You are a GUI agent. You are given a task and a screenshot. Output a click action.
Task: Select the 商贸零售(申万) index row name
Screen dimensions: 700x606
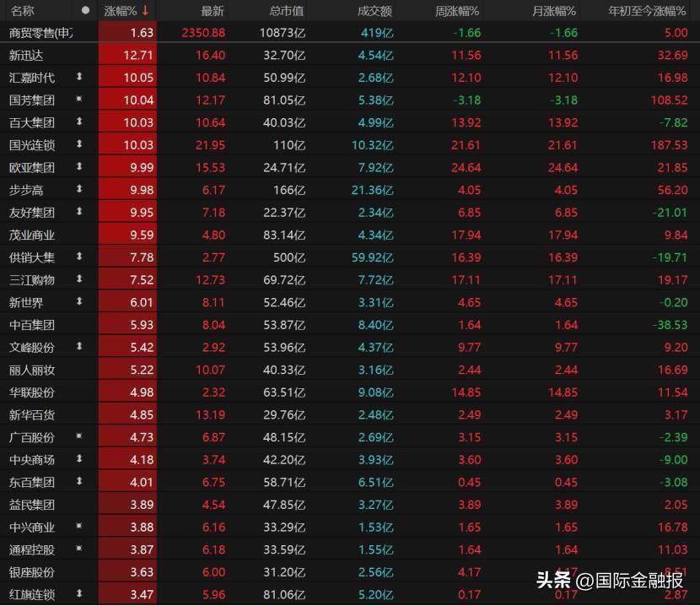[x=41, y=33]
